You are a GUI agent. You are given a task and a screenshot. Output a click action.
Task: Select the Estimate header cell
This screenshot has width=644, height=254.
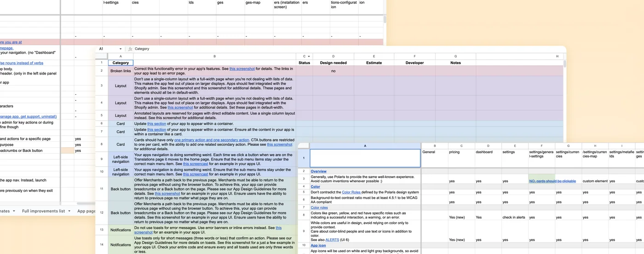coord(374,63)
